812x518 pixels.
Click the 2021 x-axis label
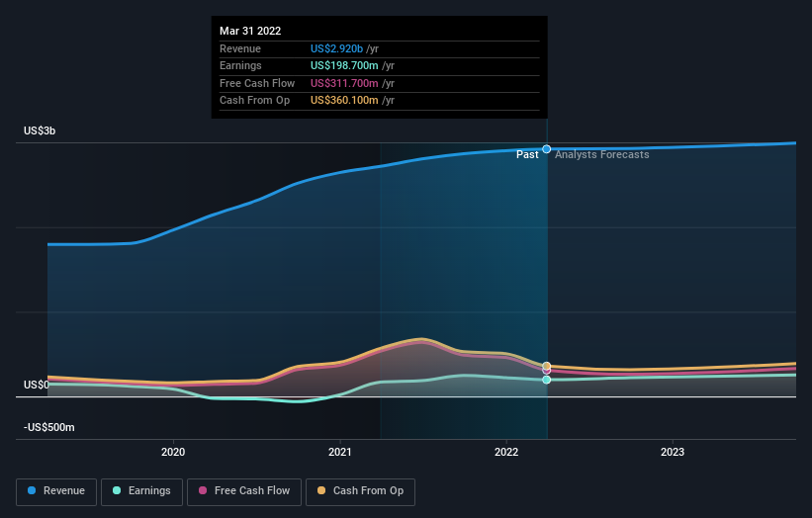[x=339, y=452]
